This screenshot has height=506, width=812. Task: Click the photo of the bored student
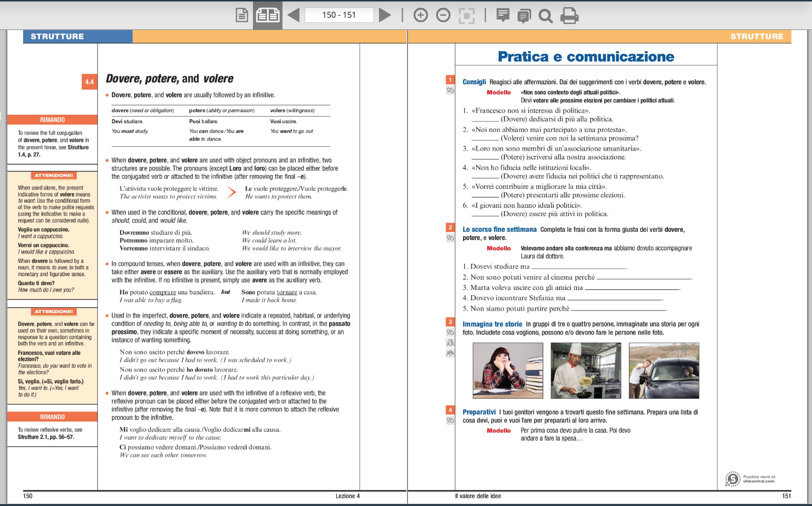pos(507,371)
